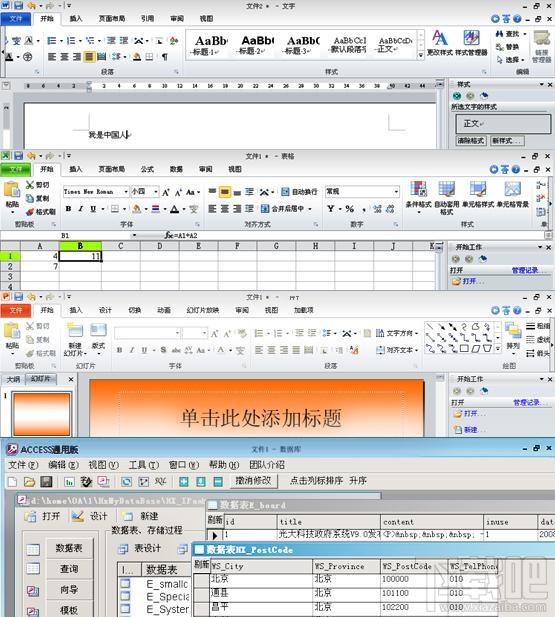Expand the style gallery dropdown in the word processor

click(421, 55)
